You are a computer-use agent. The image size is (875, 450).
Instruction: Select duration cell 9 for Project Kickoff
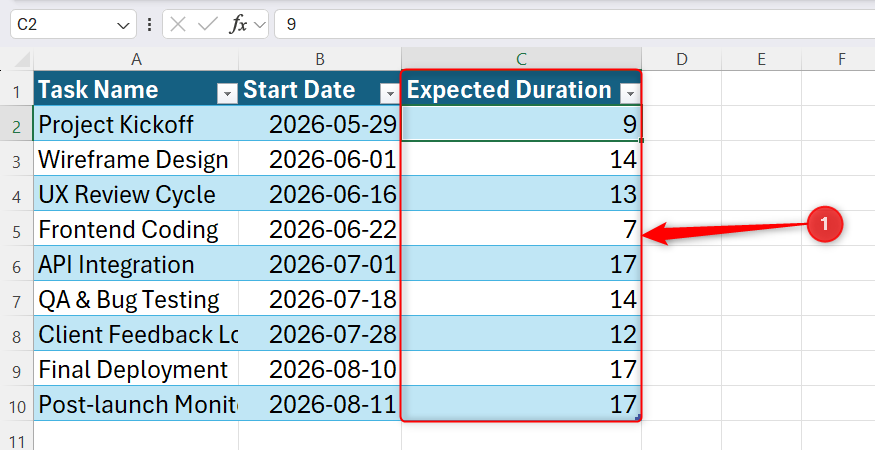pyautogui.click(x=521, y=123)
